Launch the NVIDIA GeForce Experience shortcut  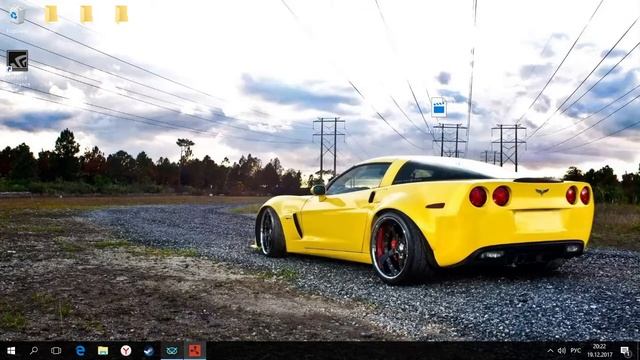click(x=17, y=61)
